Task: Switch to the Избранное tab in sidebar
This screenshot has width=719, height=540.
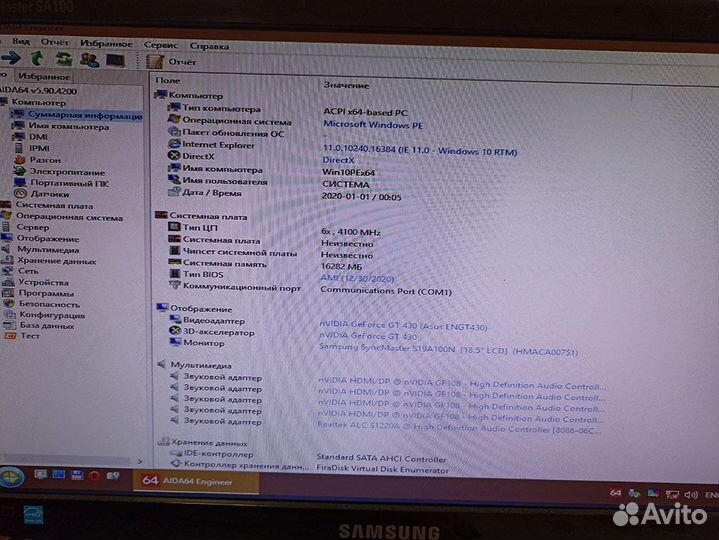Action: [x=44, y=77]
